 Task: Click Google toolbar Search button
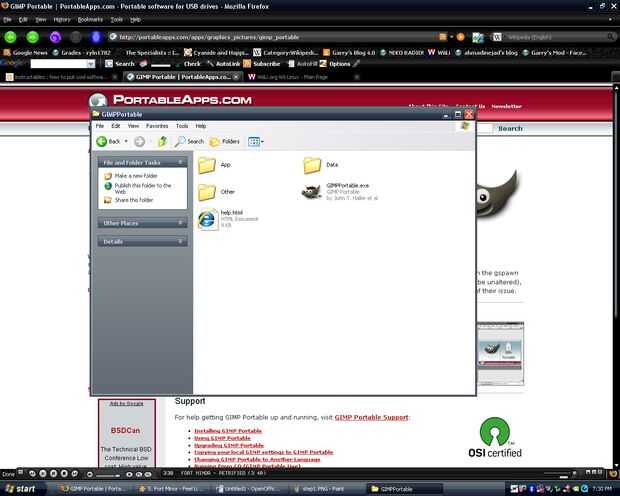120,64
